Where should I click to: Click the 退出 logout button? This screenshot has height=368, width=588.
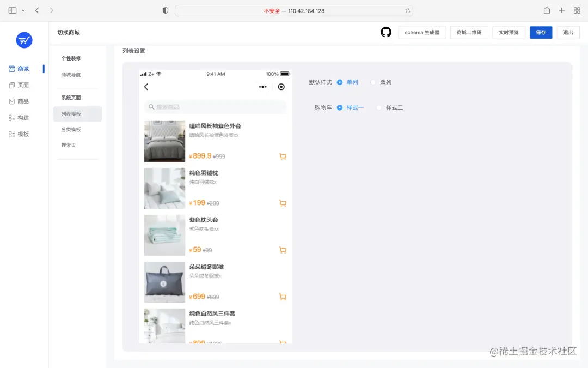coord(568,33)
